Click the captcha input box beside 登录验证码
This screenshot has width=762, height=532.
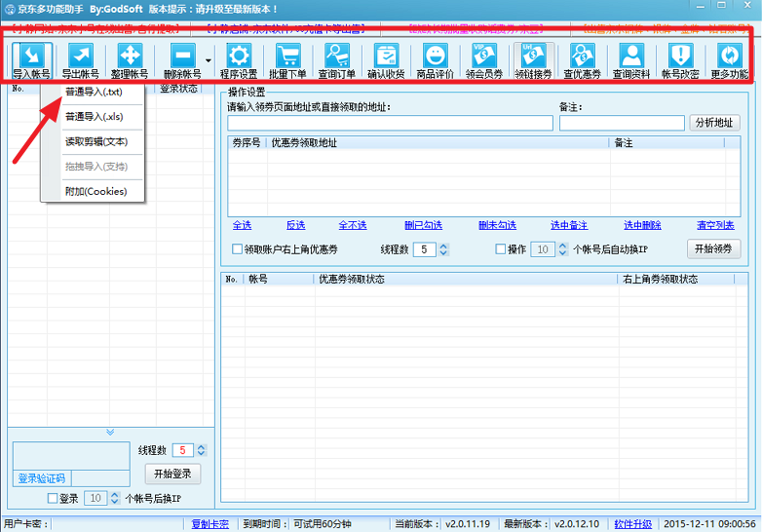click(x=100, y=478)
